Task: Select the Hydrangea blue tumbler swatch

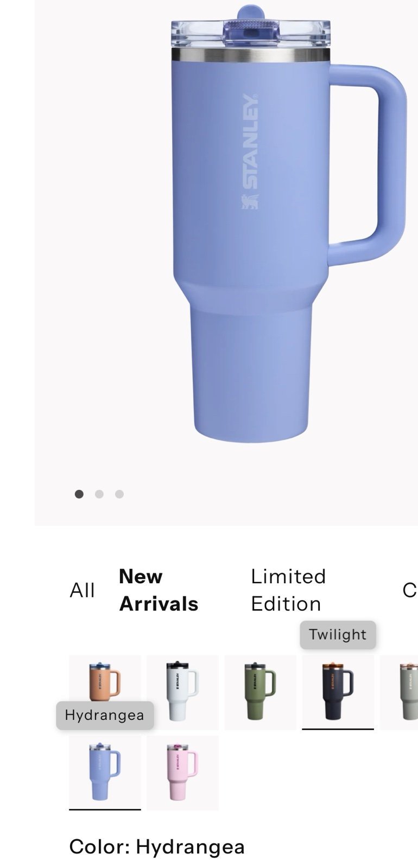Action: [105, 773]
